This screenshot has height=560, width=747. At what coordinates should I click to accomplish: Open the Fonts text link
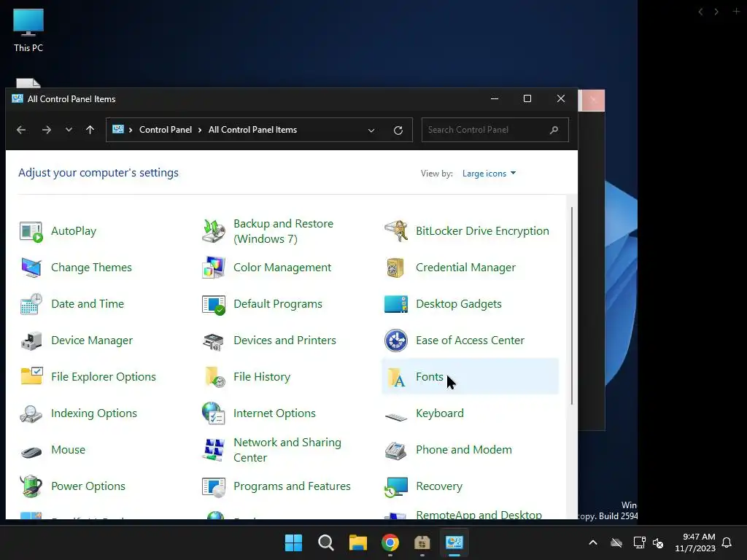(x=429, y=377)
